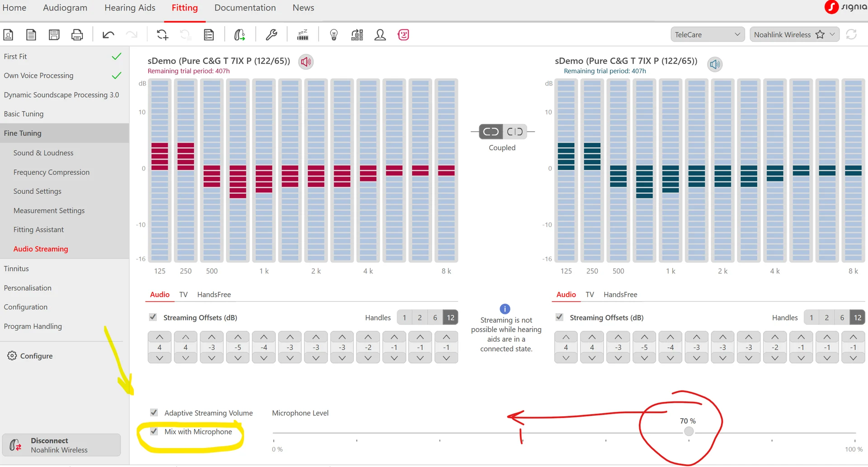
Task: Open the grid transfer toolbar icon
Action: coord(357,35)
